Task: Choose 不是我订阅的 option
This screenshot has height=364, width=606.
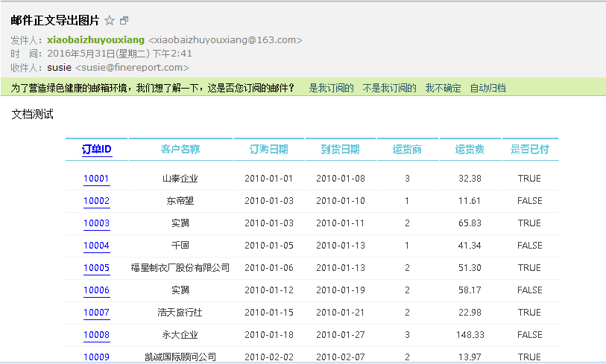Action: (x=390, y=88)
